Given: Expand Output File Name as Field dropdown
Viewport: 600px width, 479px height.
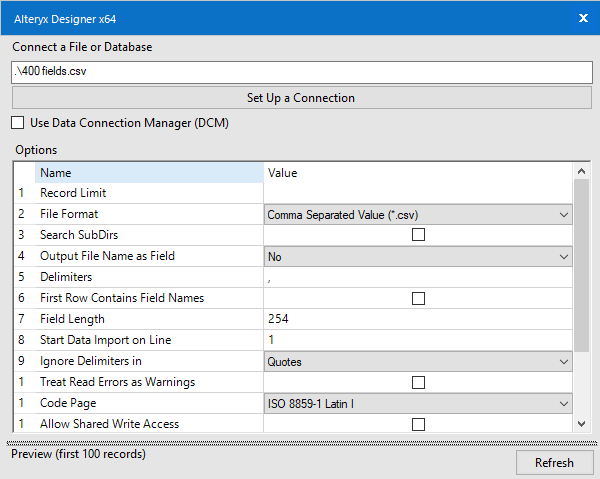Looking at the screenshot, I should pos(417,256).
